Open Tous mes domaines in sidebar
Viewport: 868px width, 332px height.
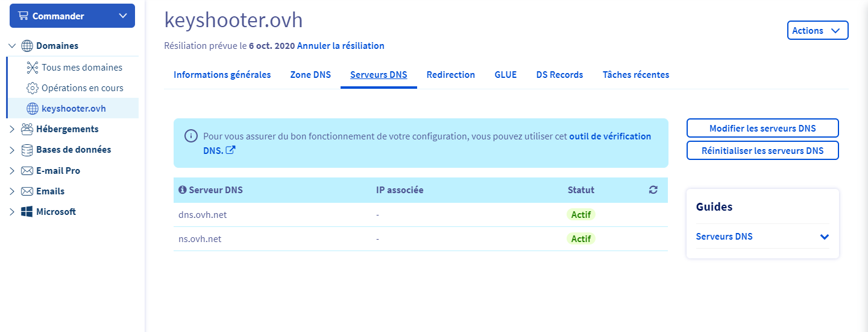(82, 68)
